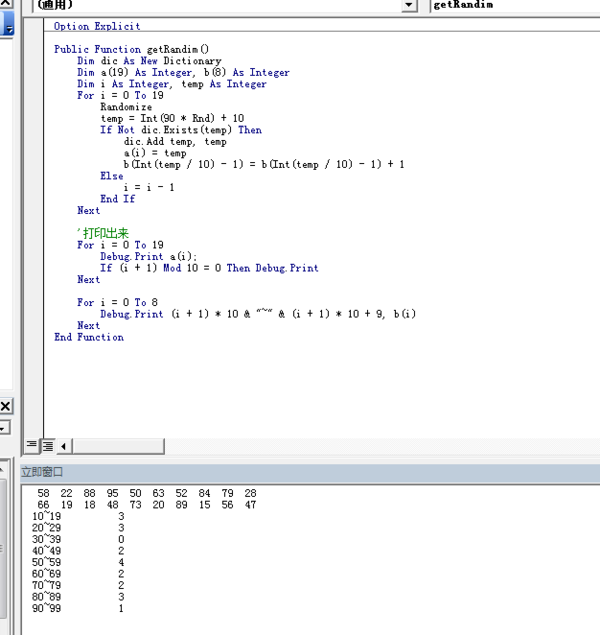Open the (通用) object dropdown arrow
The image size is (600, 635).
click(x=408, y=6)
